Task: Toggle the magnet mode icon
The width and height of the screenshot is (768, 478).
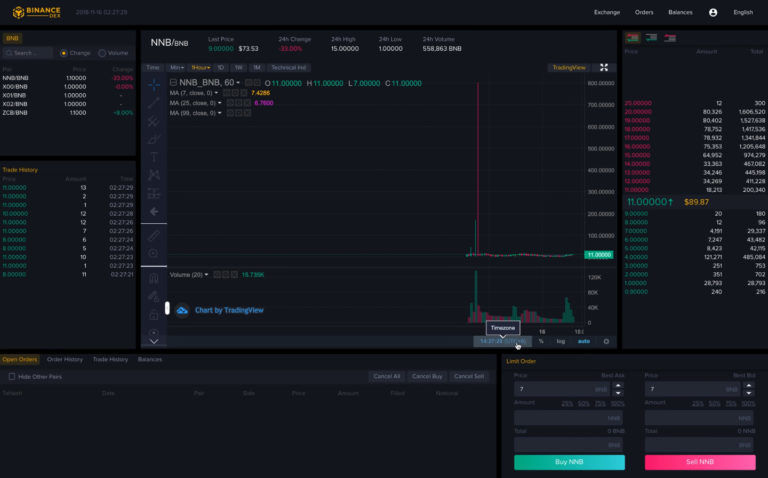Action: (154, 279)
